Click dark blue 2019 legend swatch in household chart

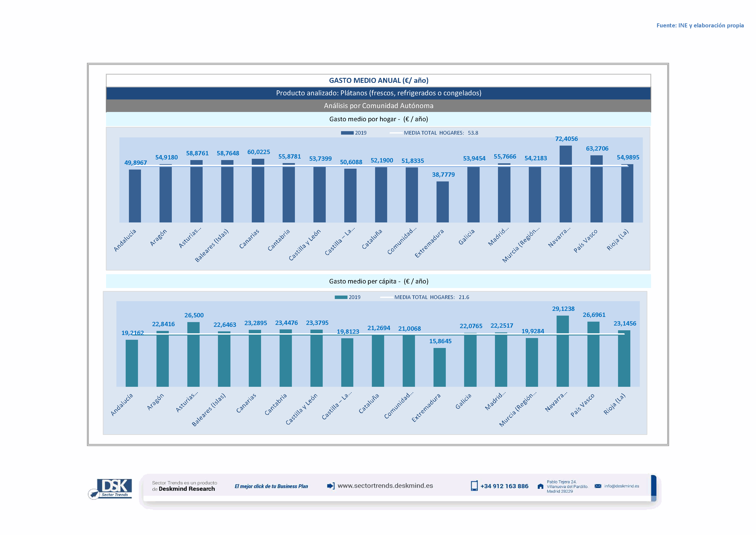click(x=347, y=133)
